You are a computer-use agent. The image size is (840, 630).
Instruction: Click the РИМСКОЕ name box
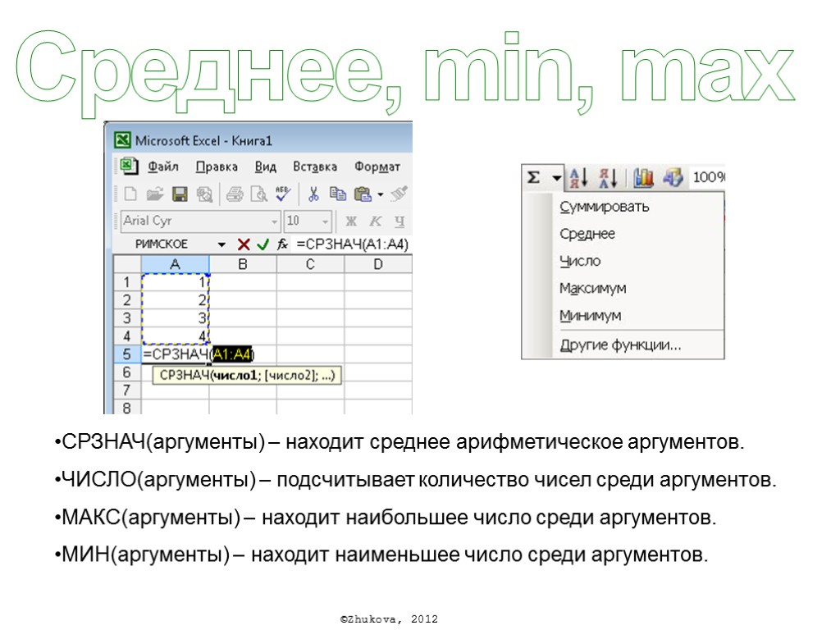point(162,244)
